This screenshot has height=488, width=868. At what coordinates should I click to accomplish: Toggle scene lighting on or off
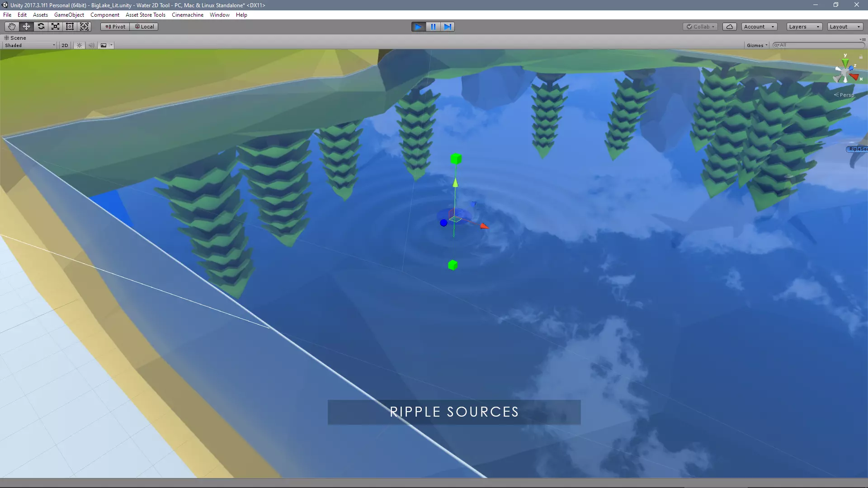[79, 45]
